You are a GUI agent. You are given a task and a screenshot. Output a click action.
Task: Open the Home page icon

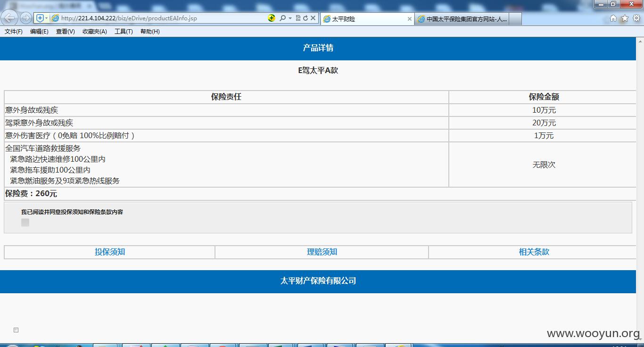pos(613,18)
